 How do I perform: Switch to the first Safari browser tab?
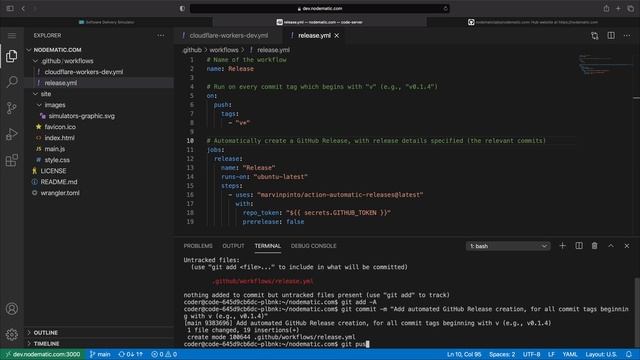[107, 22]
